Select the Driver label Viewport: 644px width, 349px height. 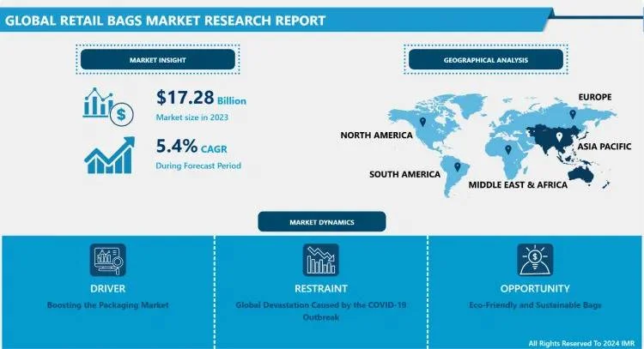[107, 288]
